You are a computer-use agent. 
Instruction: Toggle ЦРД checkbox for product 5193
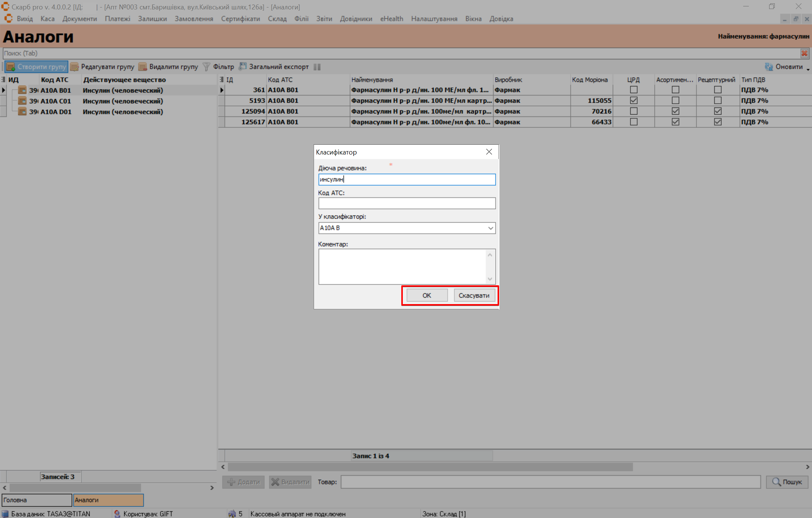point(634,100)
